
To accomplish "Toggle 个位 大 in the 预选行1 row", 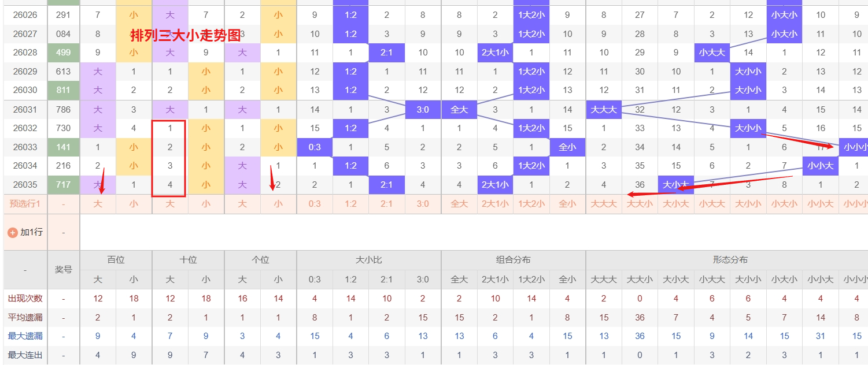I will (242, 204).
